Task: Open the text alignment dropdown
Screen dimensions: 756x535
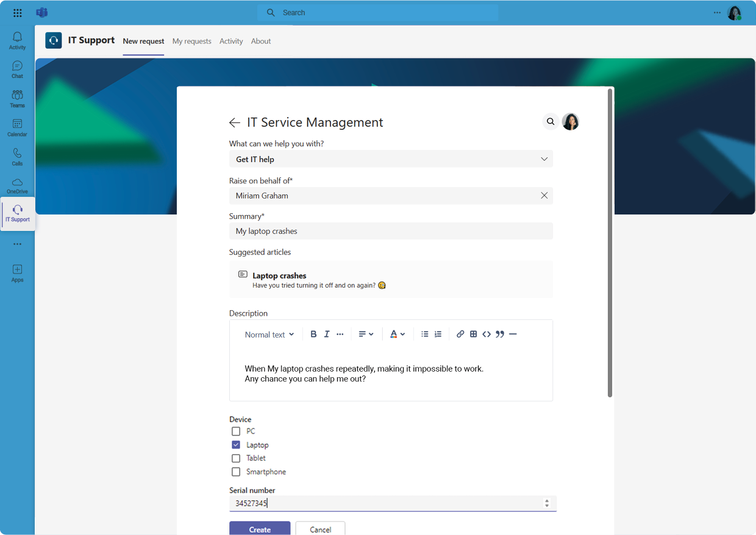Action: pyautogui.click(x=366, y=334)
